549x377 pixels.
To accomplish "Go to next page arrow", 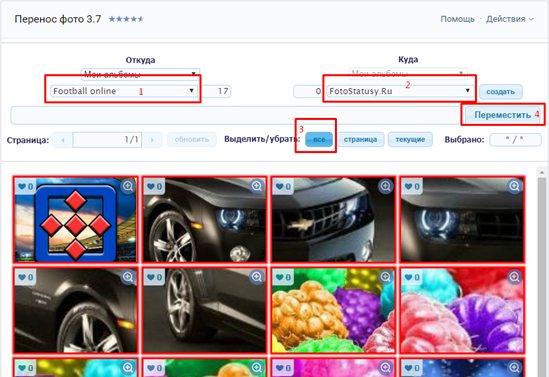I will point(152,140).
